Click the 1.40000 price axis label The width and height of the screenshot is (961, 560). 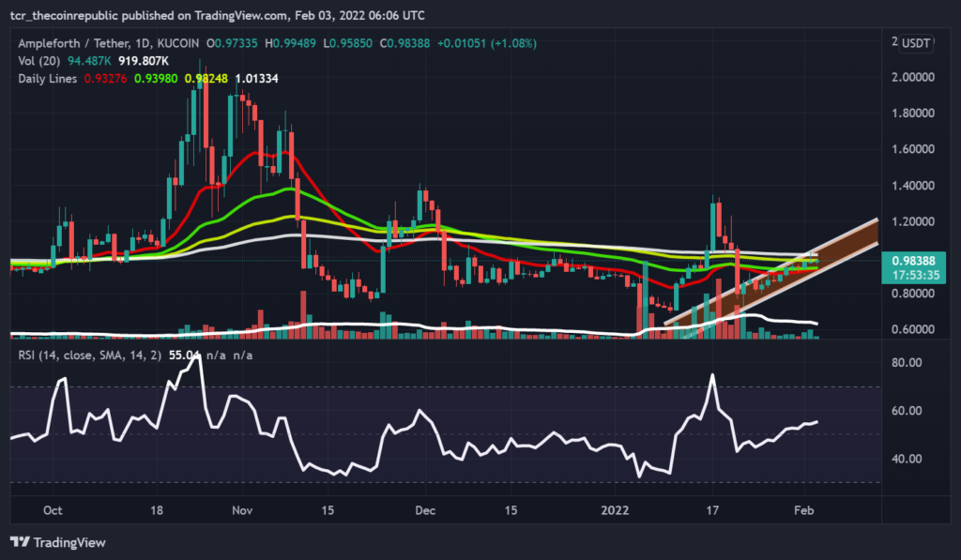point(912,186)
